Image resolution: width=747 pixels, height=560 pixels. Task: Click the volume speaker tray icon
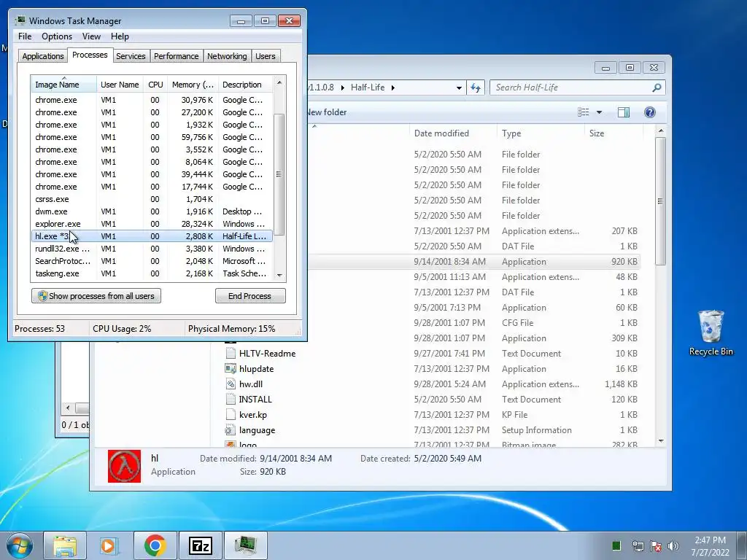point(673,546)
